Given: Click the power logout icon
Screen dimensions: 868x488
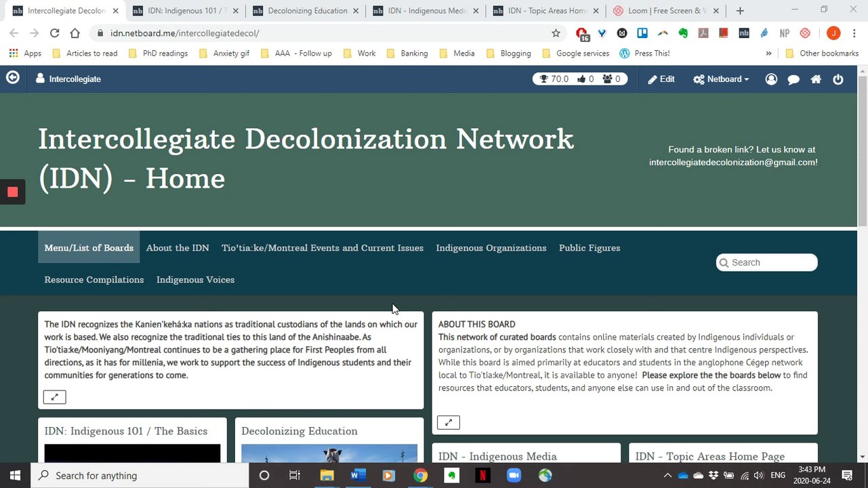Looking at the screenshot, I should [x=838, y=79].
